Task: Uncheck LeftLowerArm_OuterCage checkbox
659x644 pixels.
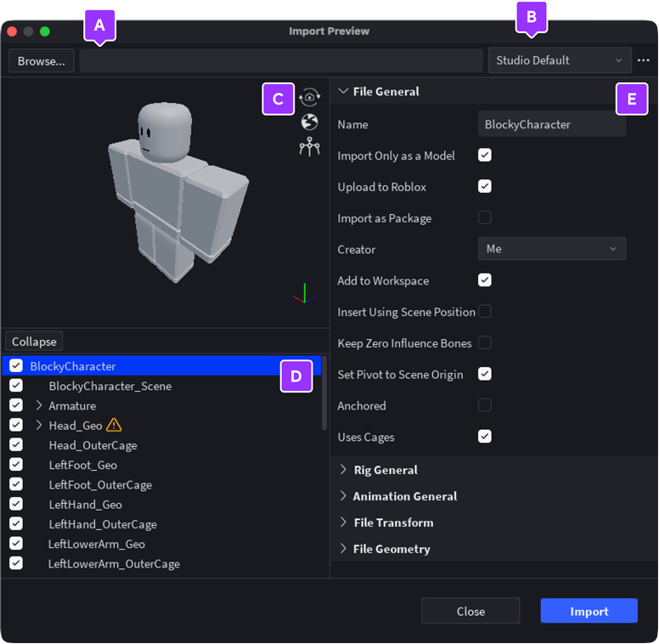Action: [16, 563]
